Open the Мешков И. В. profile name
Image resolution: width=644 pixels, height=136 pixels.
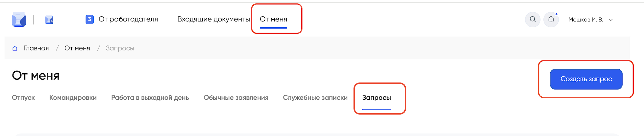coord(585,20)
